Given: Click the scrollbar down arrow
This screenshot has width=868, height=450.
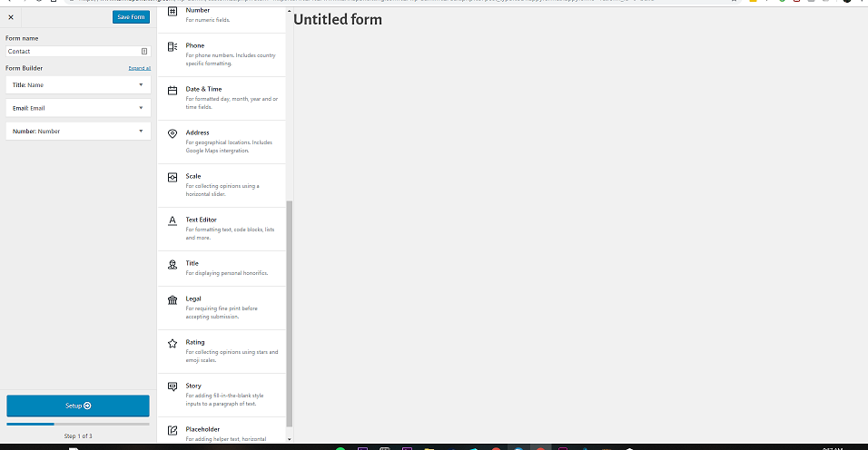Looking at the screenshot, I should 289,439.
